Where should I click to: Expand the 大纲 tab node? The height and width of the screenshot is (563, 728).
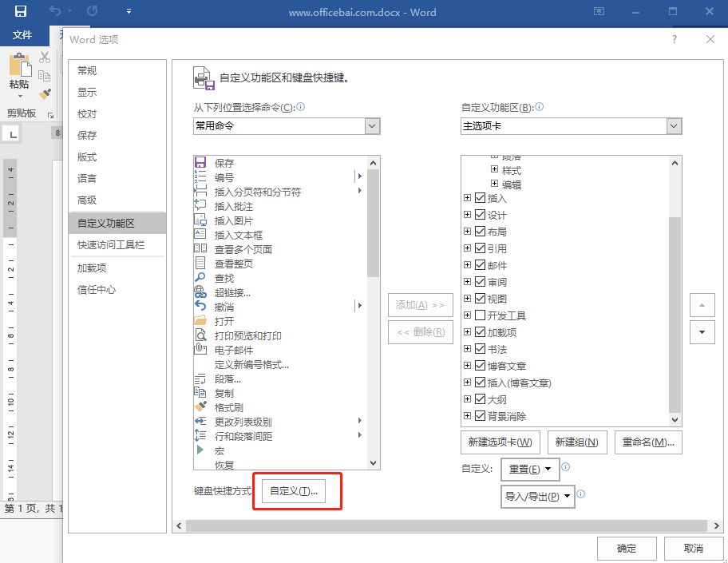(x=468, y=398)
